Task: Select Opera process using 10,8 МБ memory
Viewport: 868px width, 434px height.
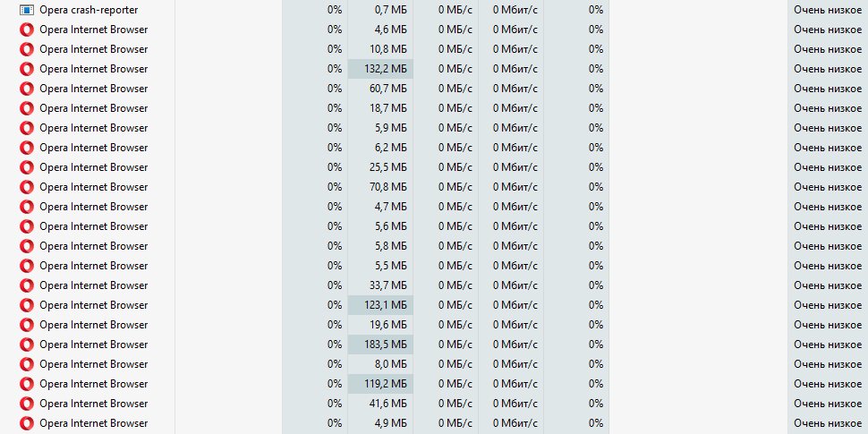Action: pyautogui.click(x=94, y=49)
